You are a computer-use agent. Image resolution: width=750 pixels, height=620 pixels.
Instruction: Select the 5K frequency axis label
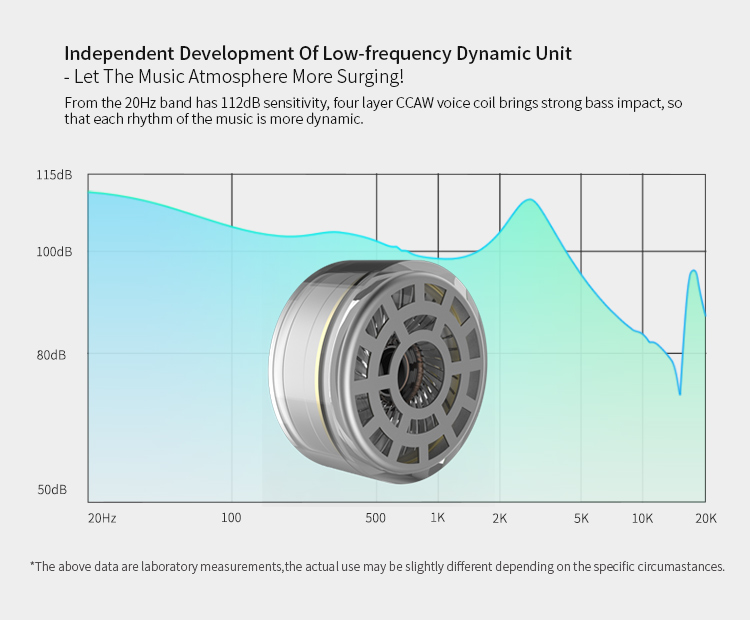[x=581, y=518]
